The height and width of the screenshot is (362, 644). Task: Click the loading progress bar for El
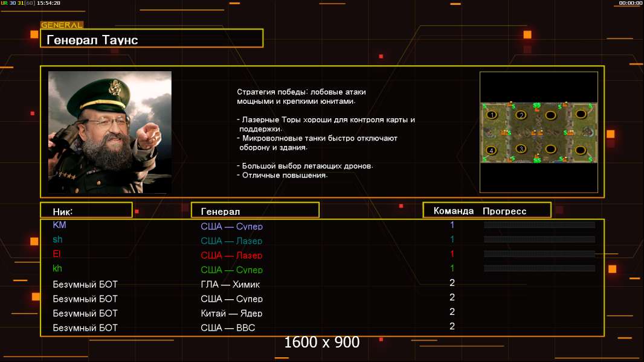tap(539, 254)
